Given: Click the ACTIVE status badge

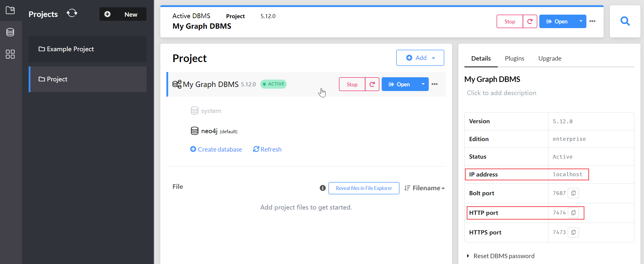Looking at the screenshot, I should tap(273, 84).
